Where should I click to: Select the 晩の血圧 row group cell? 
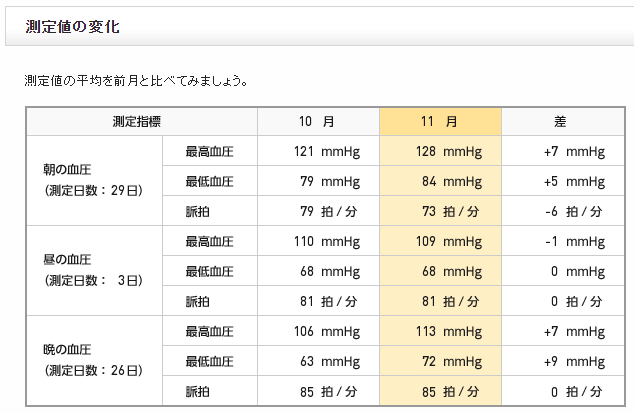tap(94, 361)
